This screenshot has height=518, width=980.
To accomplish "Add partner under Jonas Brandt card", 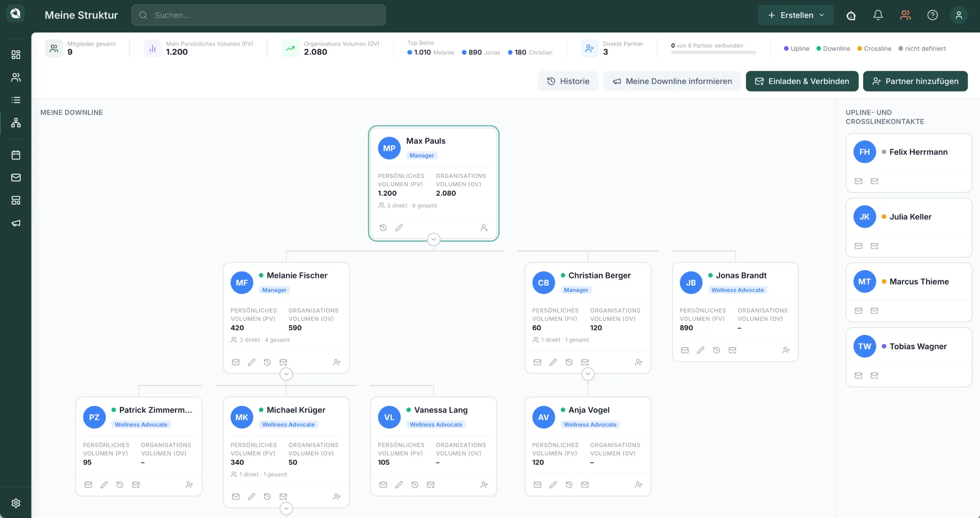I will [786, 350].
